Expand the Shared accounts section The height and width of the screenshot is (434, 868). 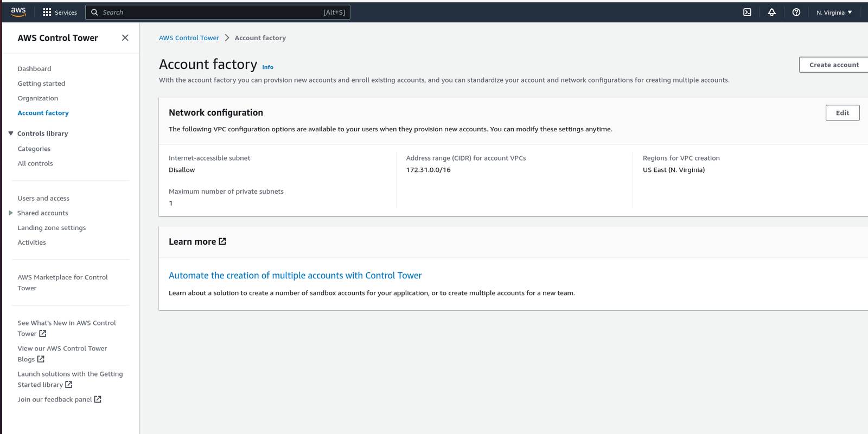pyautogui.click(x=11, y=213)
